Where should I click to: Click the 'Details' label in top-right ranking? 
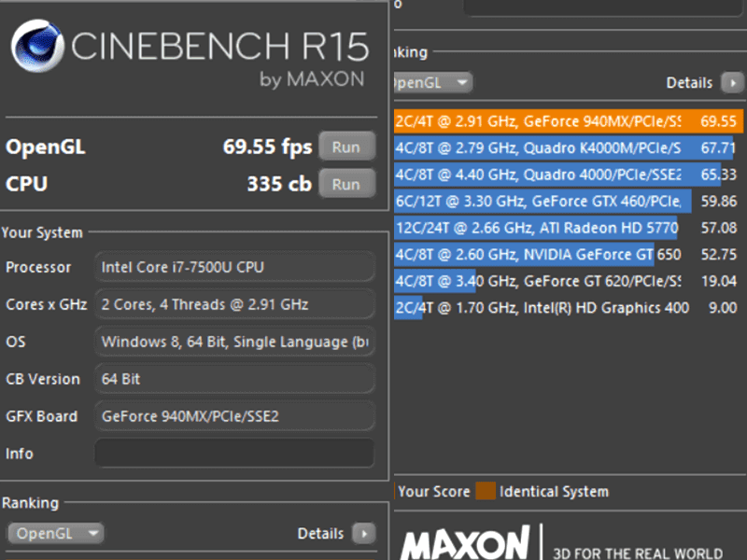tap(689, 83)
